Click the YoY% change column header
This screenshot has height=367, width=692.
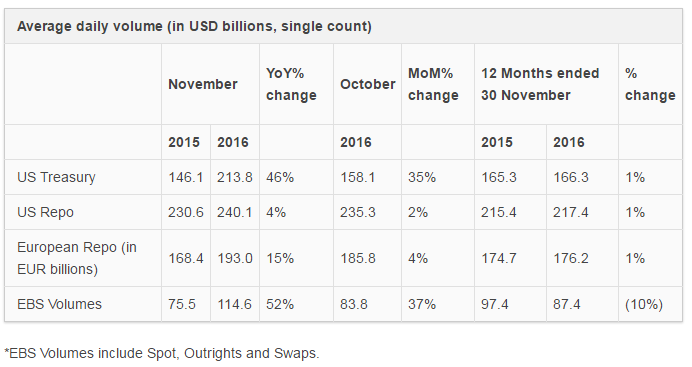(291, 84)
